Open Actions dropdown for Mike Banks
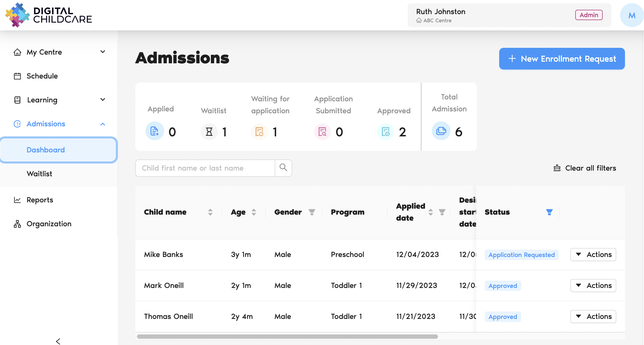The width and height of the screenshot is (644, 345). [593, 255]
